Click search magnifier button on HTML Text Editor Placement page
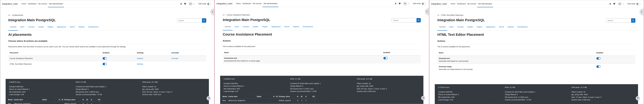Viewport: 644px width, 104px height. point(633,21)
